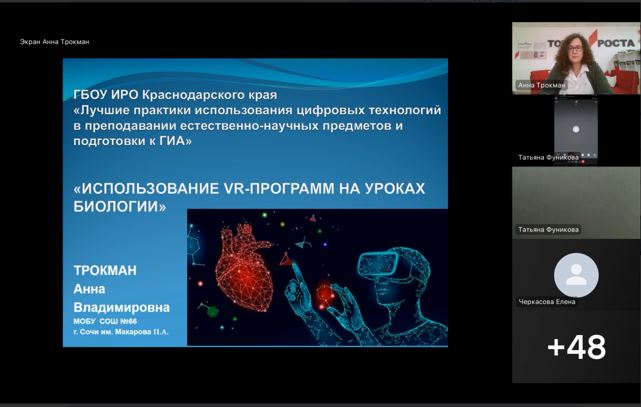The width and height of the screenshot is (641, 407).
Task: Click the lower Татьяна Фуникова name label
Action: pyautogui.click(x=548, y=229)
